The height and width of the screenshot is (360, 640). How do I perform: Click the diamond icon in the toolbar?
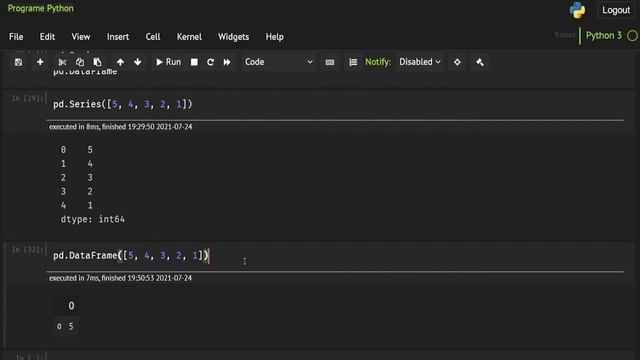click(457, 62)
